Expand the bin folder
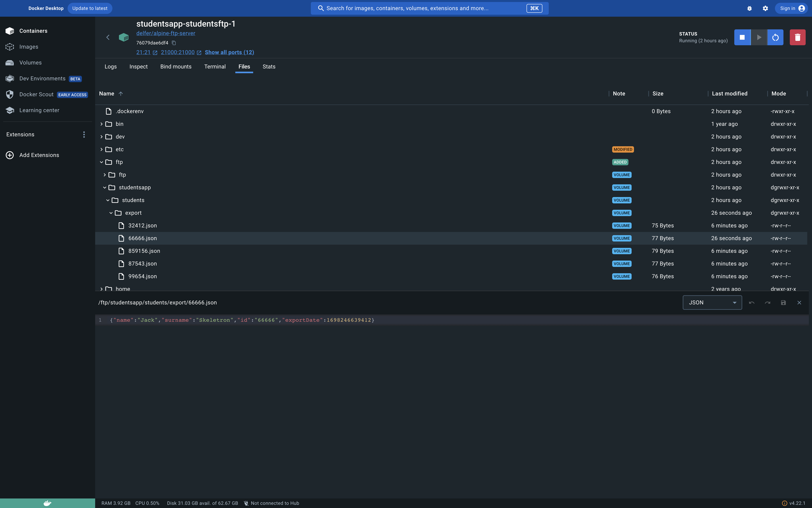The height and width of the screenshot is (508, 812). tap(101, 124)
